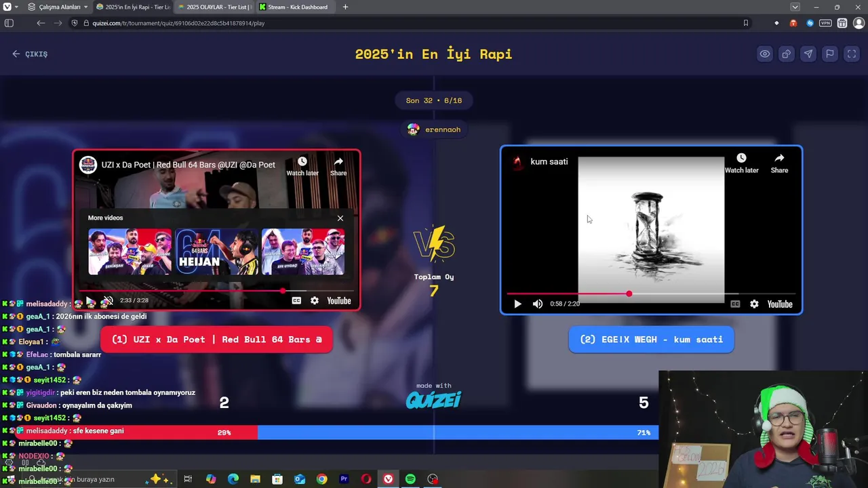
Task: Click Share on UZI x Da Poet video
Action: tap(338, 166)
